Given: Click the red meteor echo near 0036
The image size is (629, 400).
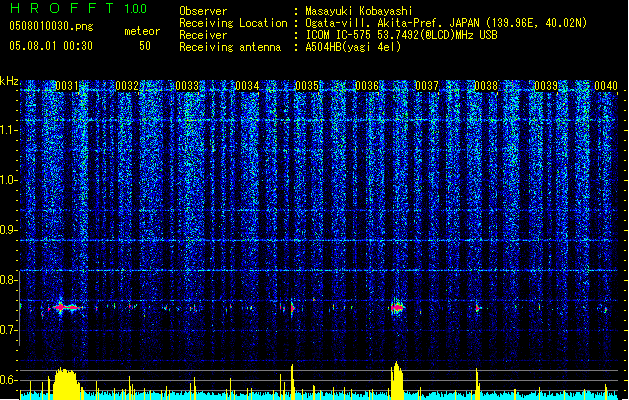Looking at the screenshot, I should [x=397, y=308].
